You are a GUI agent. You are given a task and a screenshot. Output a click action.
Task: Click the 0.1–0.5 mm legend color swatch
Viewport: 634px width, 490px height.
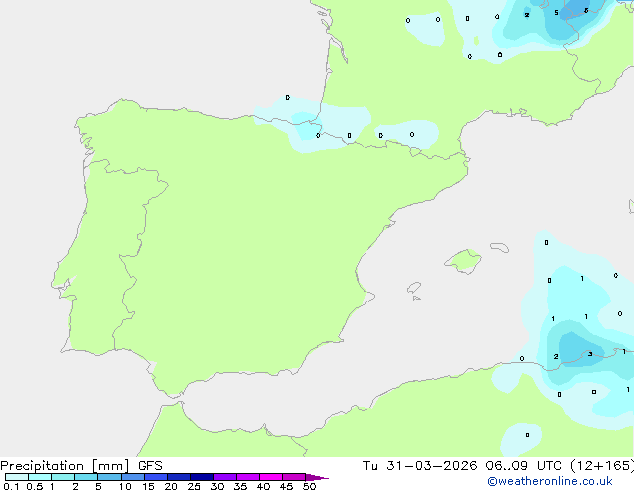tap(17, 477)
